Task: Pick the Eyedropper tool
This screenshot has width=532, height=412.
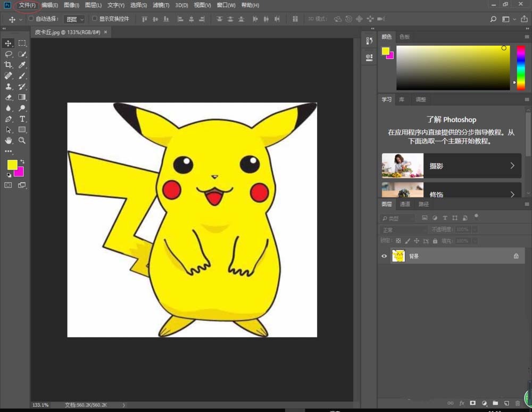Action: pyautogui.click(x=22, y=65)
